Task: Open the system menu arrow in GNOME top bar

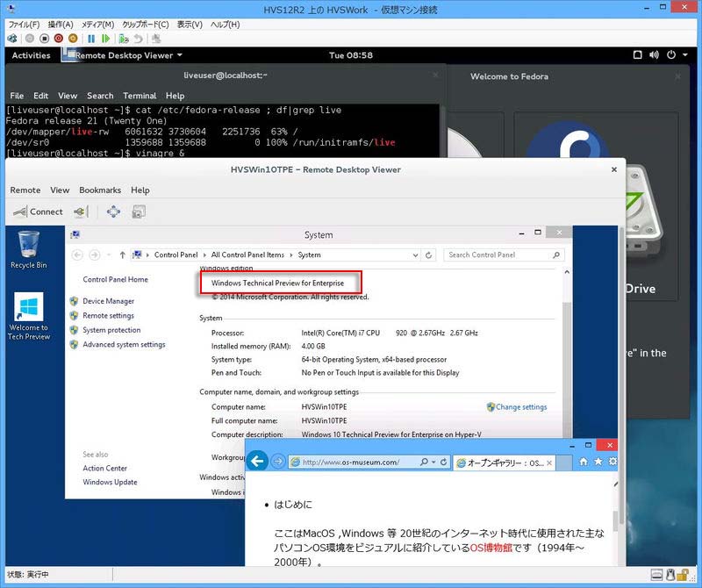Action: (x=685, y=55)
